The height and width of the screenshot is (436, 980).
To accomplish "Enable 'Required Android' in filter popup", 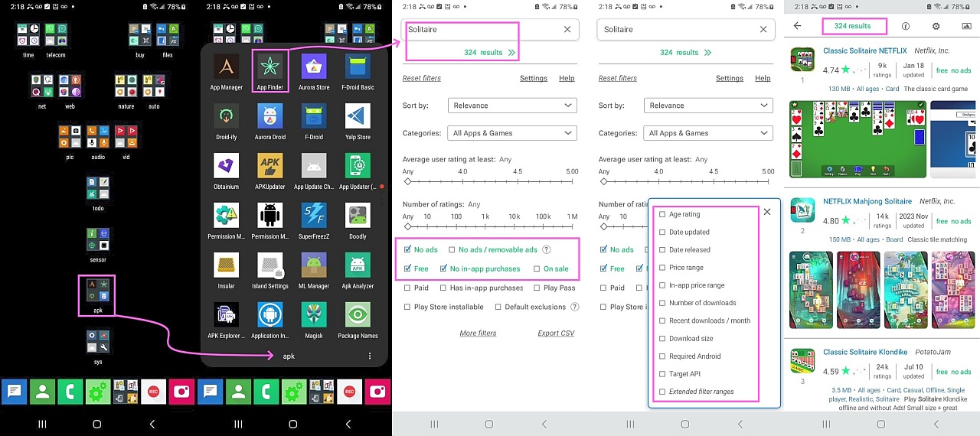I will click(662, 356).
